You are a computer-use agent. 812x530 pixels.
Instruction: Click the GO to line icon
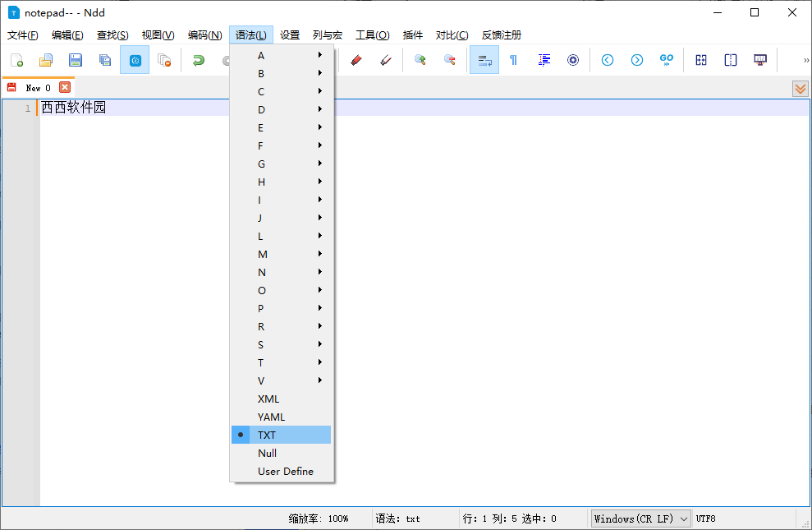pos(667,60)
